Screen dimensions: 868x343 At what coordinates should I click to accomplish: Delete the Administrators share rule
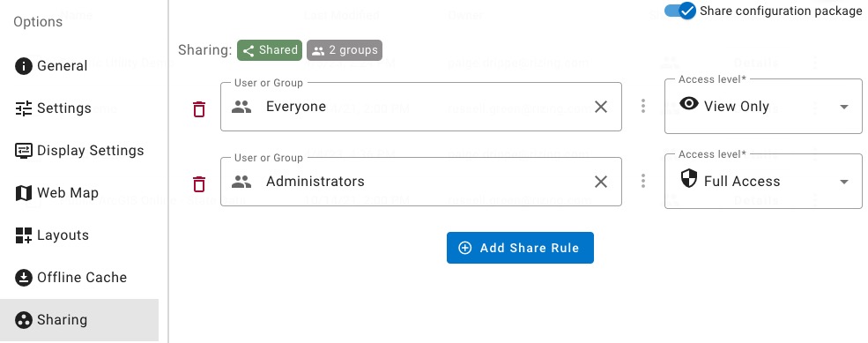[199, 184]
